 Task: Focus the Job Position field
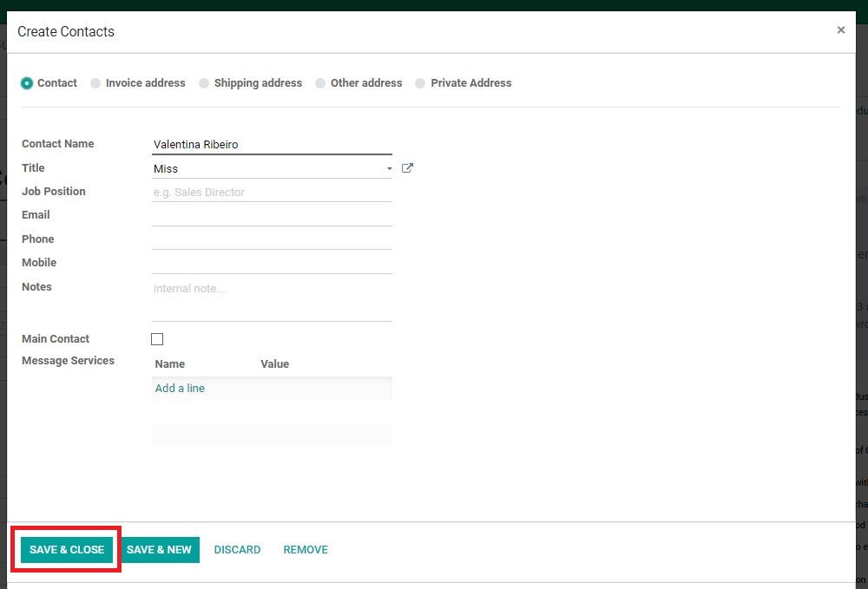coord(272,193)
